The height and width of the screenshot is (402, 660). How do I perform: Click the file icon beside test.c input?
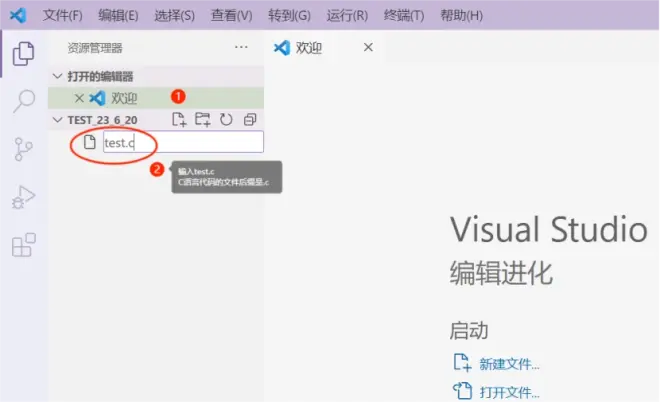(x=89, y=142)
